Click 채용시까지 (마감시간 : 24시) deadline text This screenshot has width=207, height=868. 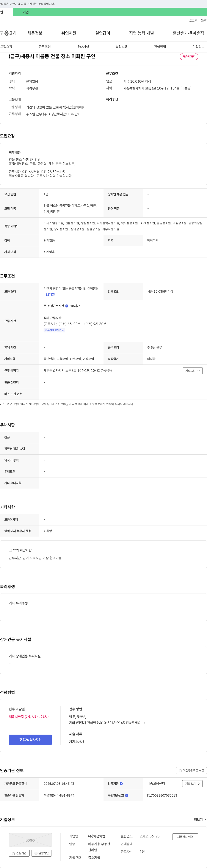coord(29,717)
